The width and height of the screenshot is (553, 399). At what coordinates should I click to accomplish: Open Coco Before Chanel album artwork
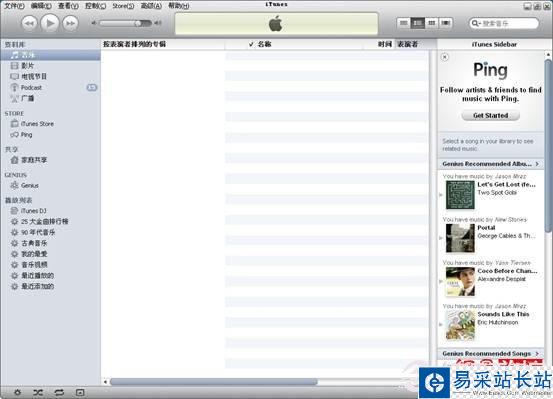[460, 282]
